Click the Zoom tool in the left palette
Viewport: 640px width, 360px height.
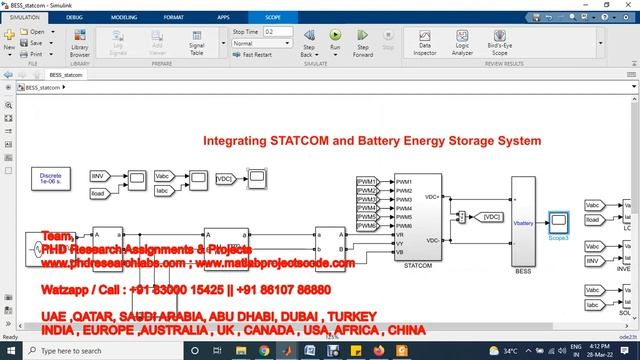coord(8,105)
